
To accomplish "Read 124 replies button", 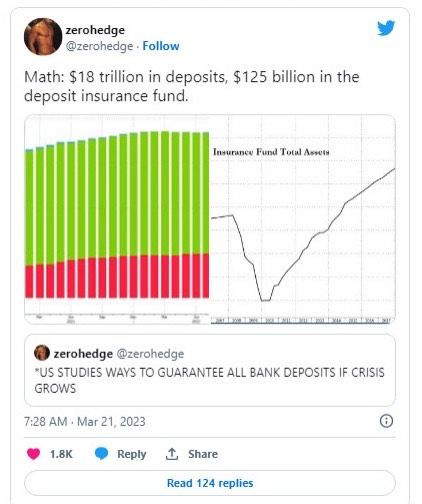I will point(210,483).
